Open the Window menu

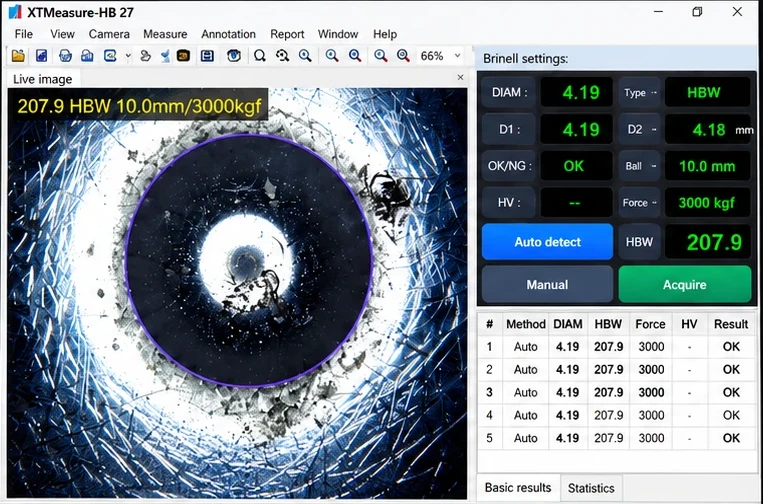pos(338,34)
